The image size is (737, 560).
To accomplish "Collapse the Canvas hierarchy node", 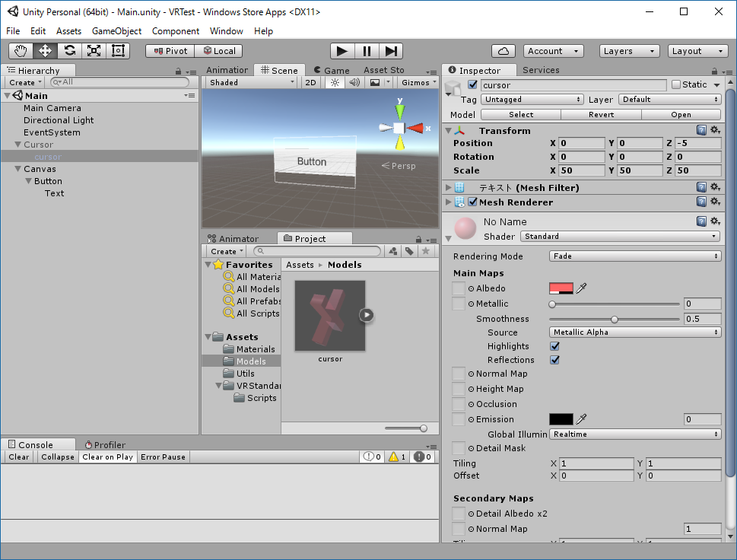I will click(x=17, y=169).
